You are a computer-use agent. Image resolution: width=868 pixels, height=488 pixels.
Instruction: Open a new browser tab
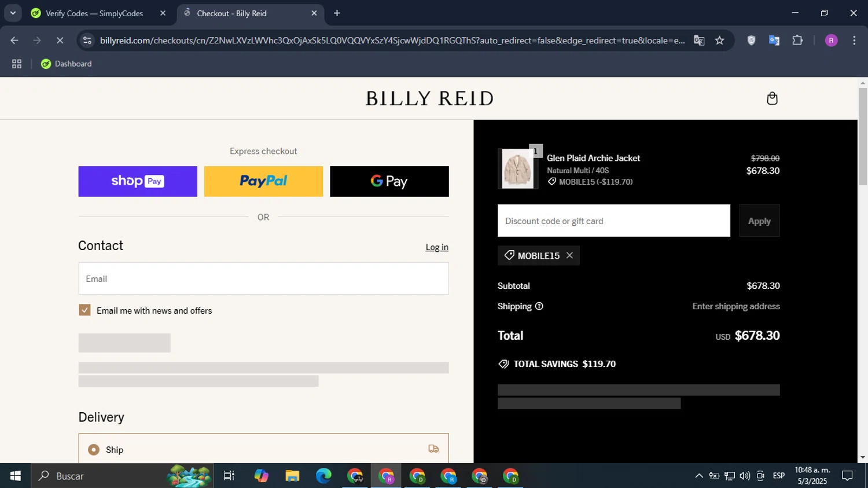coord(337,13)
